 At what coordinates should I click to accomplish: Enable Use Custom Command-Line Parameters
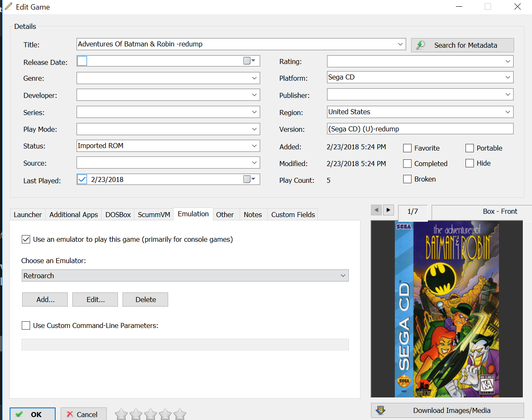point(26,325)
